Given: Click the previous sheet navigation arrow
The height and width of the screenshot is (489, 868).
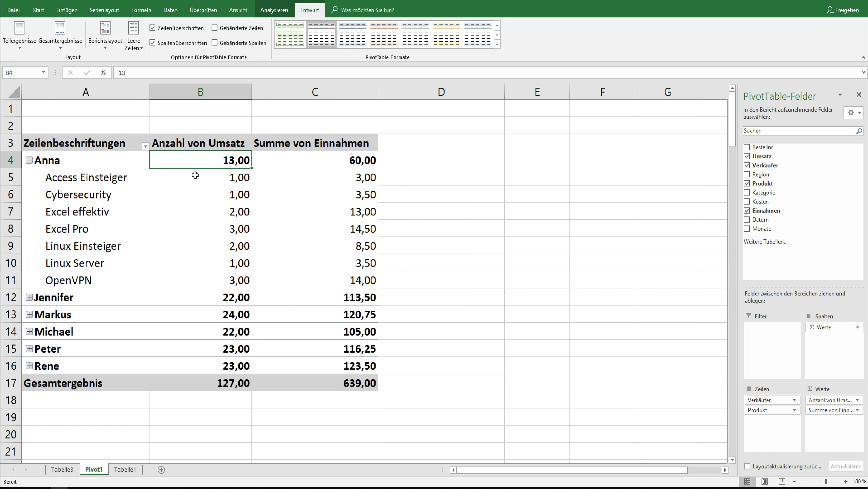Looking at the screenshot, I should (13, 470).
